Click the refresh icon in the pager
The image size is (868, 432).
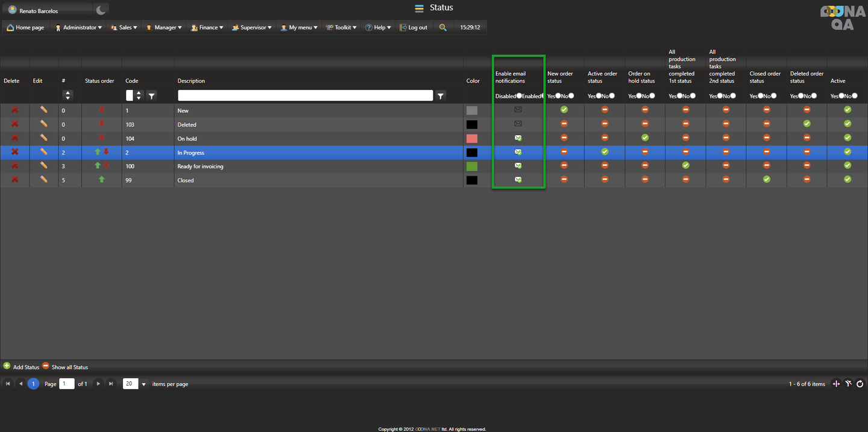click(x=860, y=384)
